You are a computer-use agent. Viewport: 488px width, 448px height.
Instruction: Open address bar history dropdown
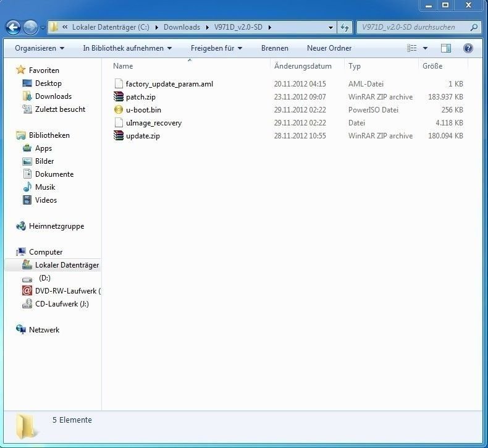[x=330, y=27]
